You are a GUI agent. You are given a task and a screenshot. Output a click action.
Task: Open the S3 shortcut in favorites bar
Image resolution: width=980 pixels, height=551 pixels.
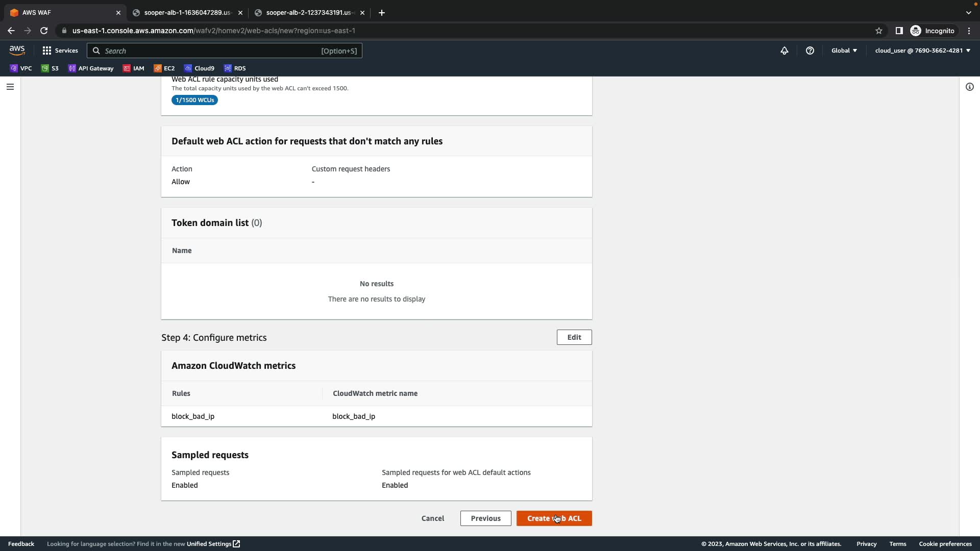[x=50, y=68]
